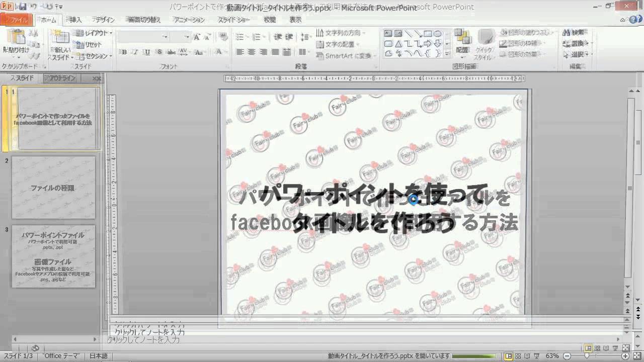Open the File (ファイル) tab

click(17, 20)
